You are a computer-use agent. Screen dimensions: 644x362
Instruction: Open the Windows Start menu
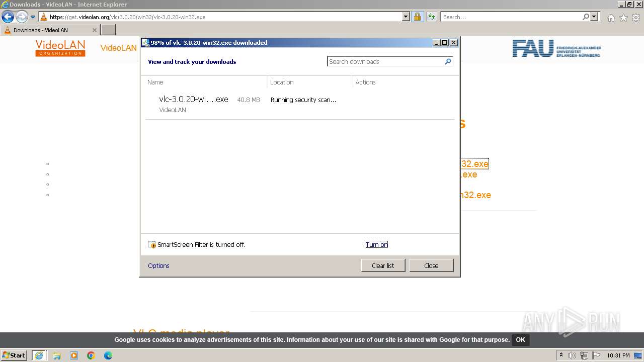[14, 355]
